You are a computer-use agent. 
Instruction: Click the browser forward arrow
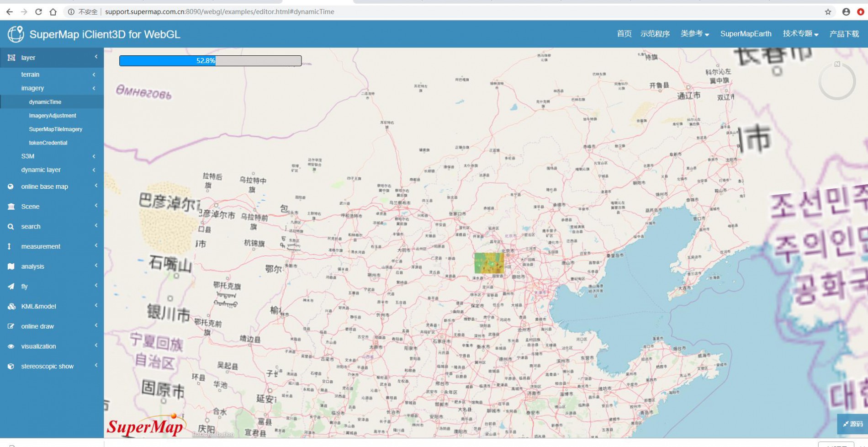[x=24, y=12]
